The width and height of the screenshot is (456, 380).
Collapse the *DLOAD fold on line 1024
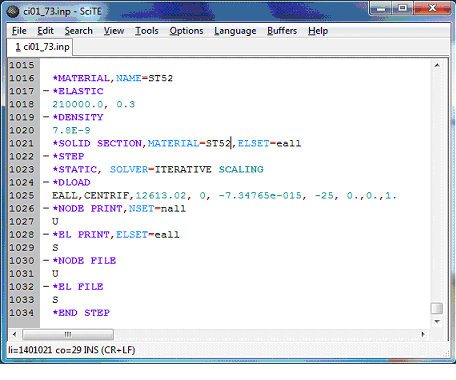[46, 182]
